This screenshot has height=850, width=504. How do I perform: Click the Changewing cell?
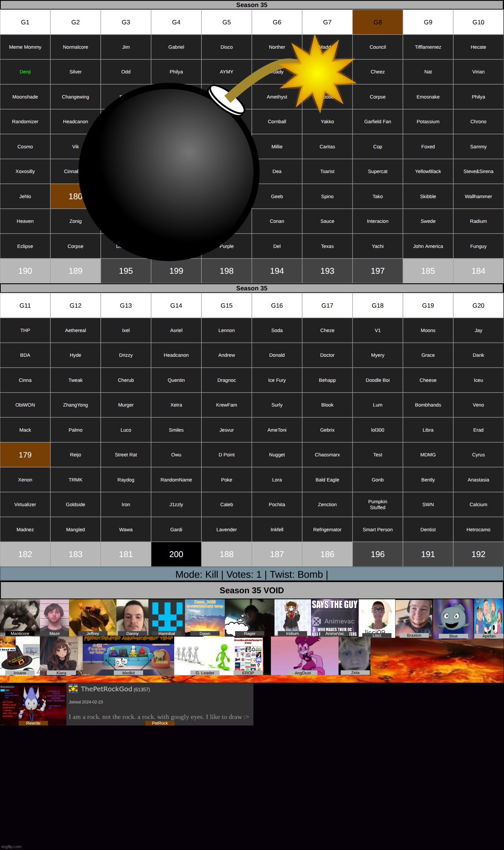(75, 97)
